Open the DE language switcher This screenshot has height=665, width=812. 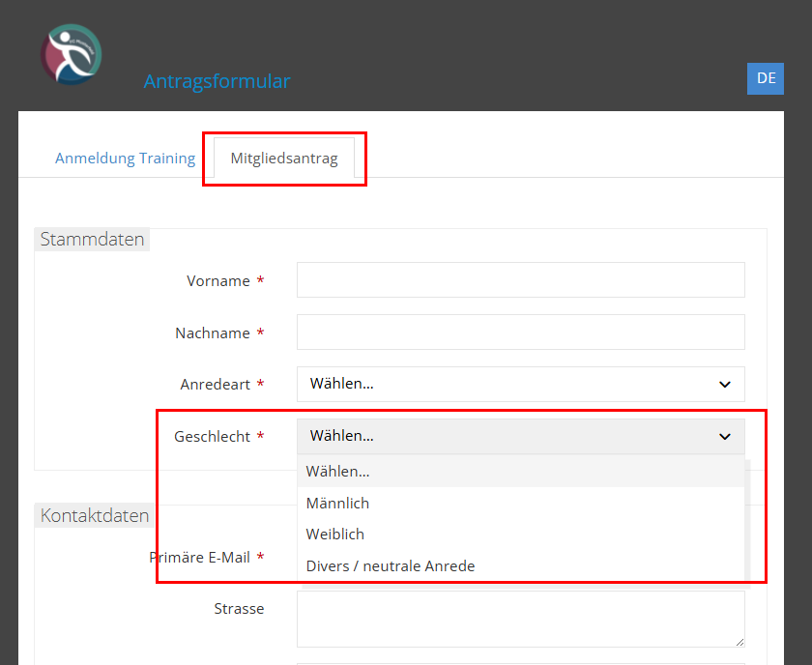pyautogui.click(x=766, y=78)
